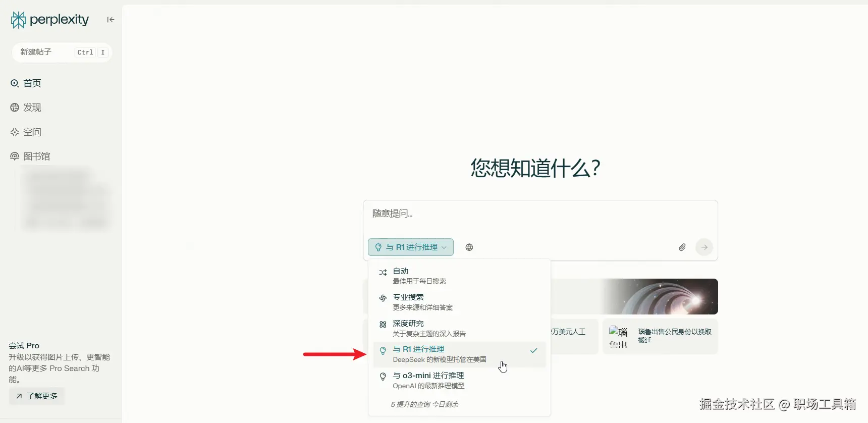Open the 首页 home page
This screenshot has height=423, width=868.
tap(26, 83)
